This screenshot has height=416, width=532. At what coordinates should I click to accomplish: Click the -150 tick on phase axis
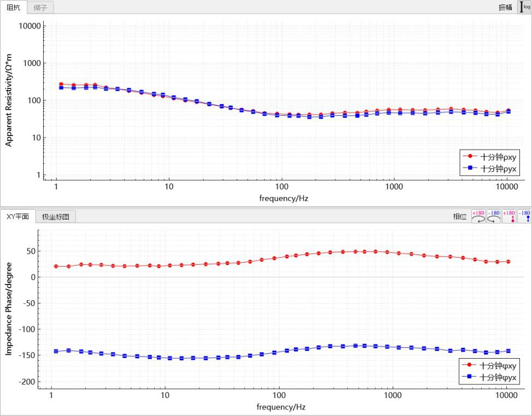[x=27, y=355]
